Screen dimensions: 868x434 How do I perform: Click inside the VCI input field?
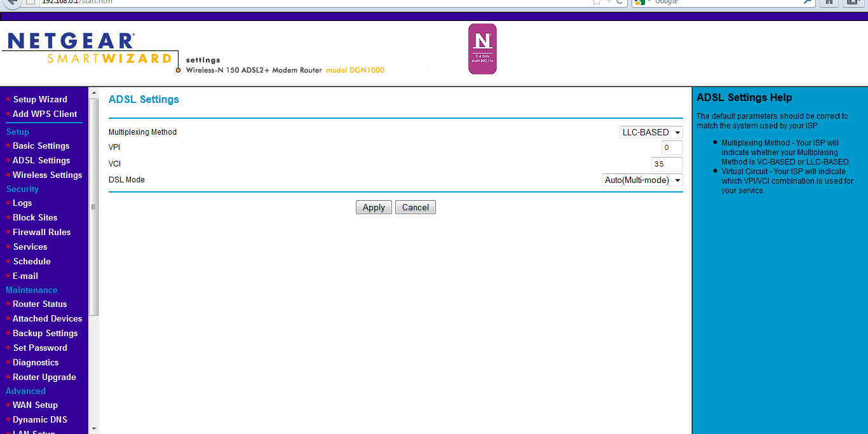pyautogui.click(x=667, y=164)
